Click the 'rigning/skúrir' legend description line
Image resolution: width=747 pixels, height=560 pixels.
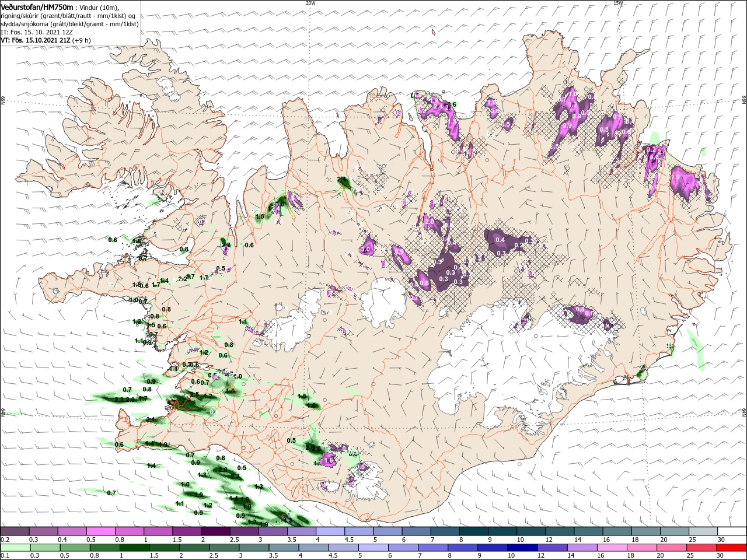(x=69, y=16)
